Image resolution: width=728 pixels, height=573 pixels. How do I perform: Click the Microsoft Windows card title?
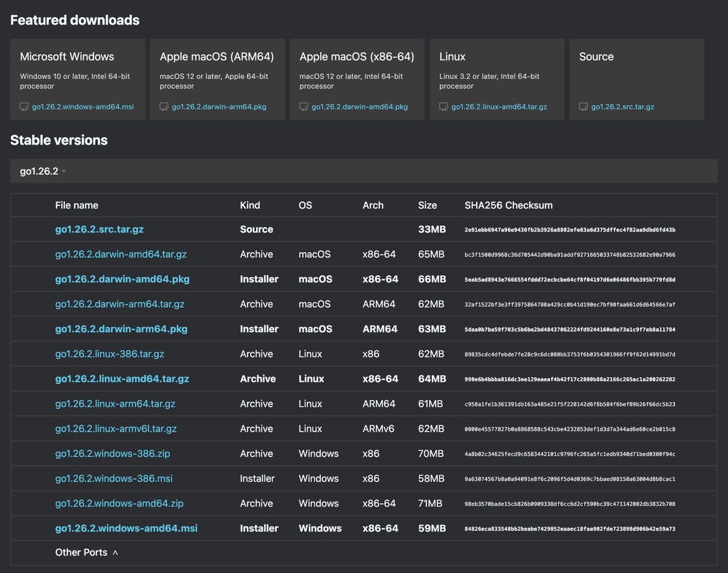67,56
